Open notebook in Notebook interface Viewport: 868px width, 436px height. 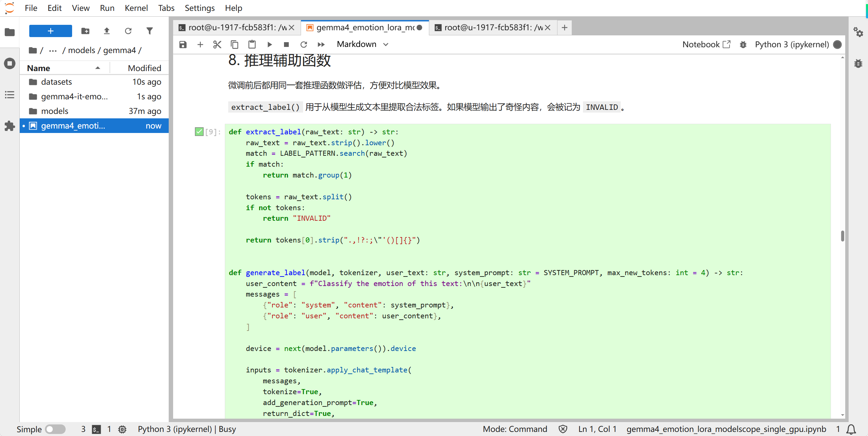(x=706, y=45)
